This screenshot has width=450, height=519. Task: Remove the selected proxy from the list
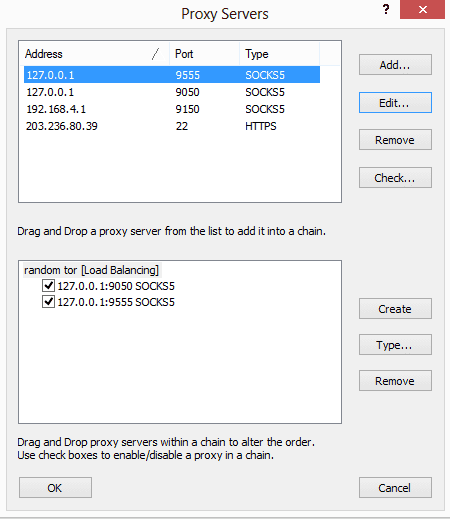[x=395, y=140]
